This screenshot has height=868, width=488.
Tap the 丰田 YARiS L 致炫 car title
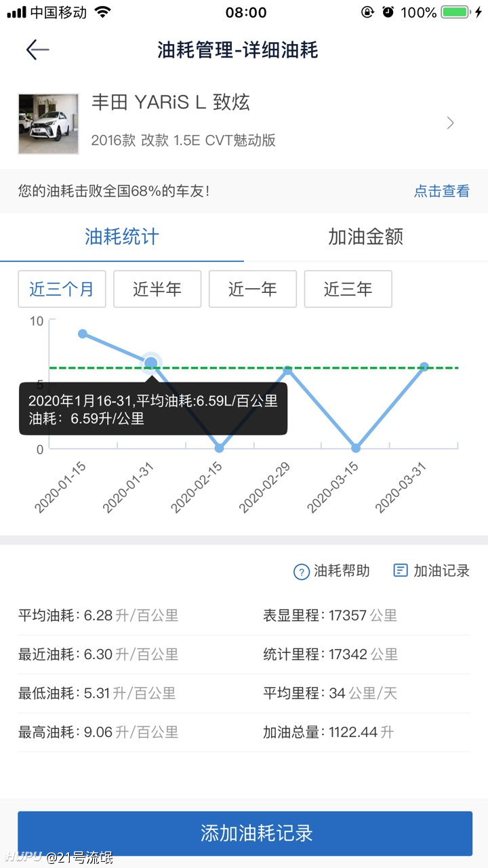(x=171, y=103)
